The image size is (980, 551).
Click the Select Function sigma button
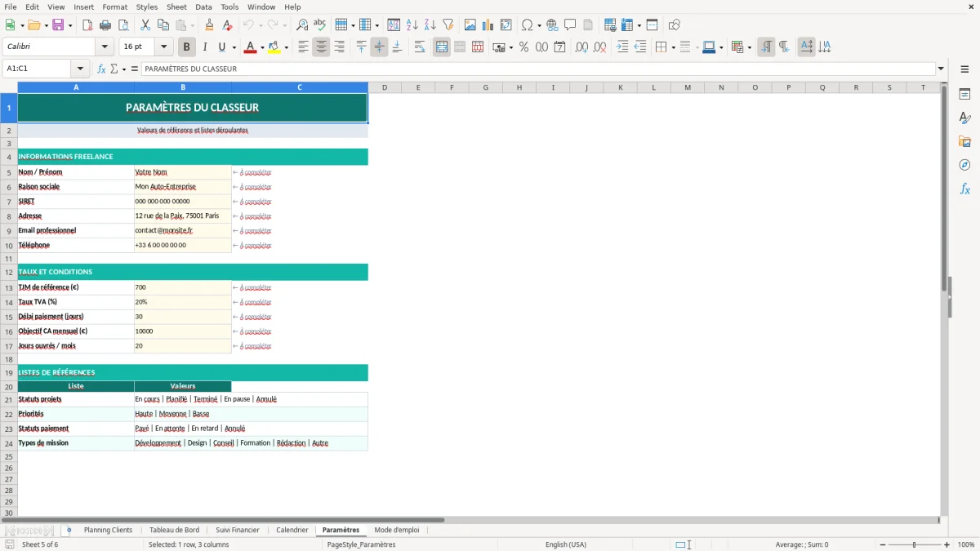point(114,69)
